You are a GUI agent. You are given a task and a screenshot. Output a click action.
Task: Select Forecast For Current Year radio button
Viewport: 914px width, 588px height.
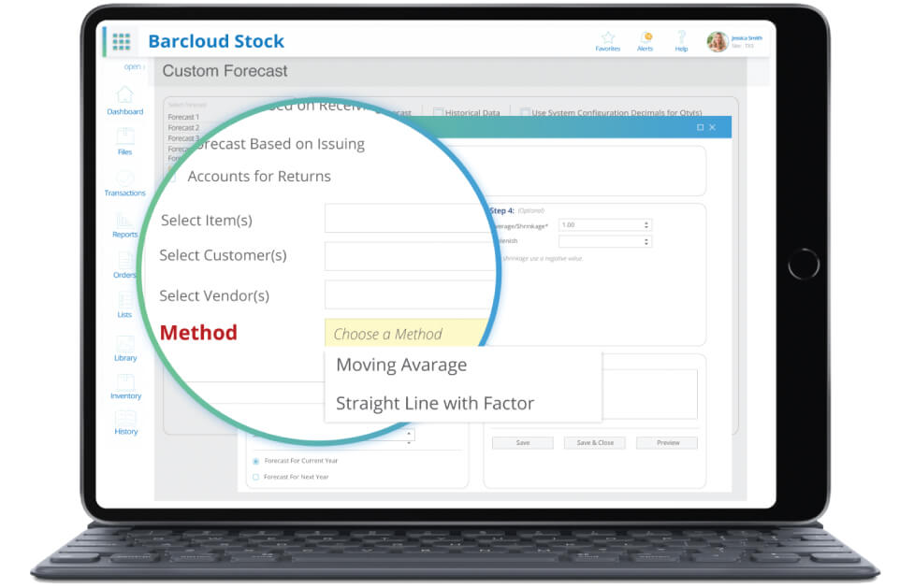(x=256, y=461)
